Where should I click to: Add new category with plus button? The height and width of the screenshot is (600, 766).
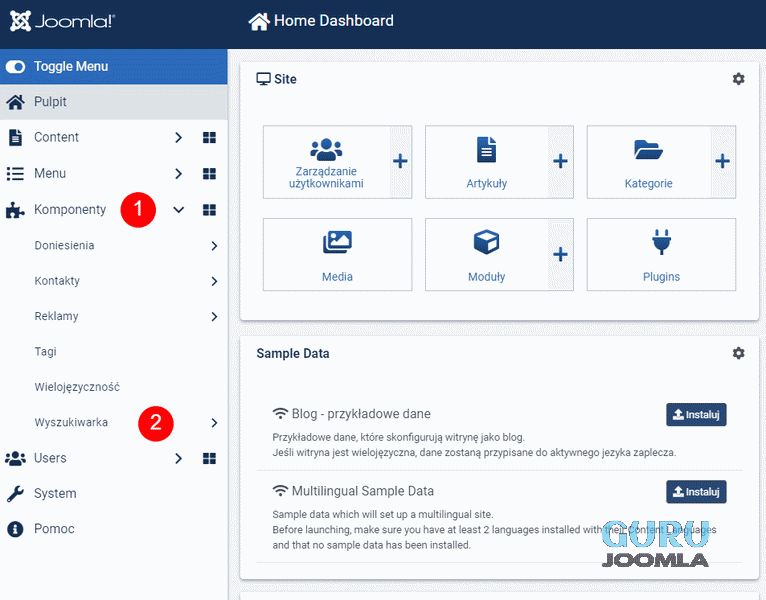coord(723,161)
